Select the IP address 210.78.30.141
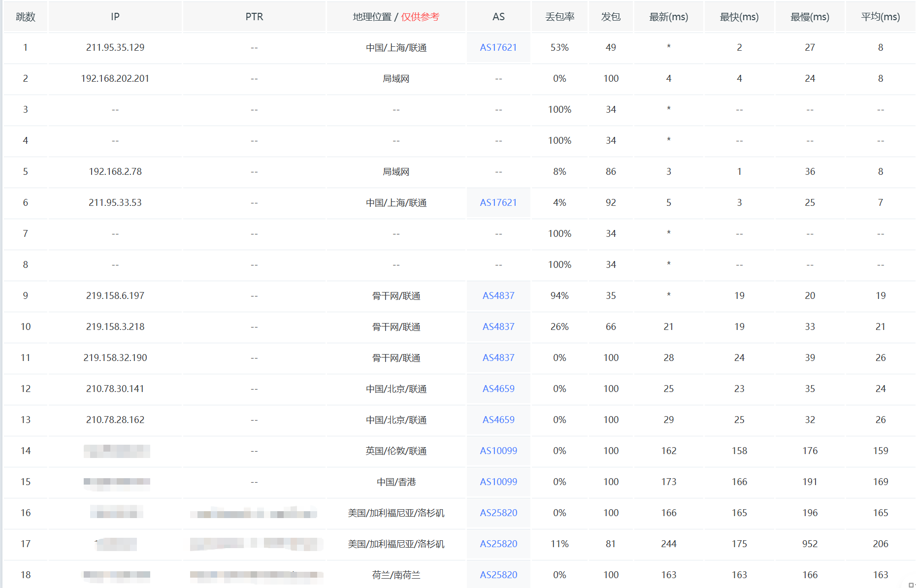The width and height of the screenshot is (916, 588). [x=115, y=389]
